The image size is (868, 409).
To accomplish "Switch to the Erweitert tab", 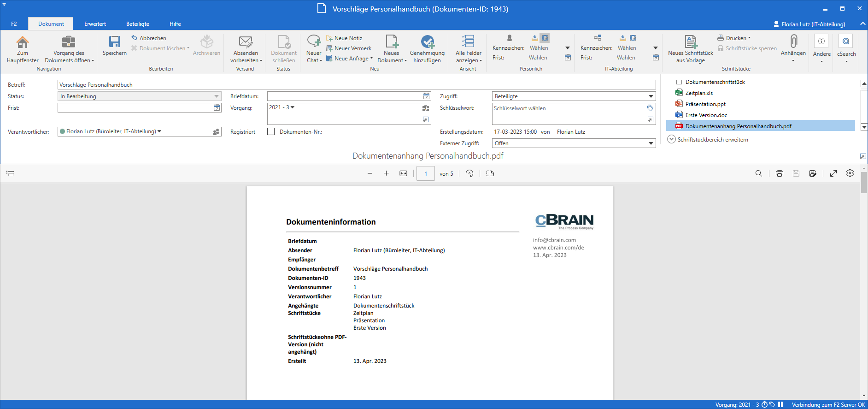I will 95,24.
